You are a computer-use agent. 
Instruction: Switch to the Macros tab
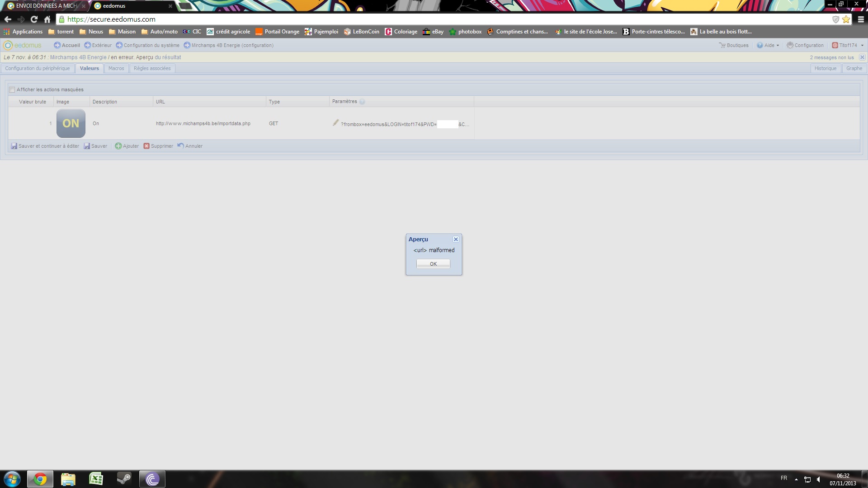pyautogui.click(x=116, y=68)
